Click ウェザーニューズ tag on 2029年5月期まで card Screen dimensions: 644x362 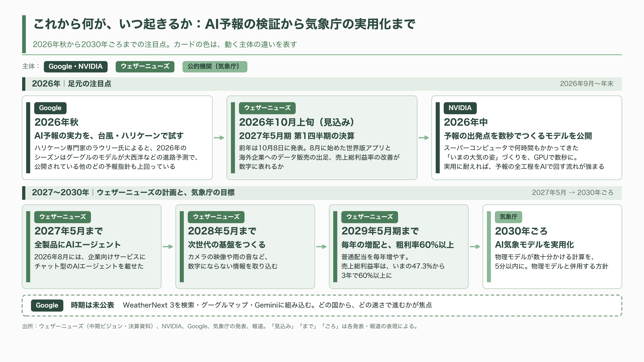(369, 217)
